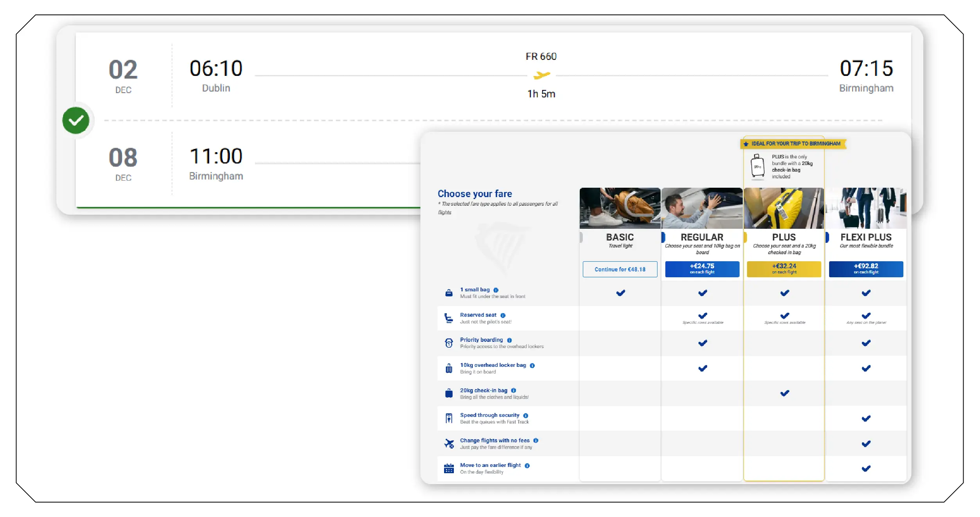
Task: Click the BASIC fare backpack image
Action: tap(620, 208)
